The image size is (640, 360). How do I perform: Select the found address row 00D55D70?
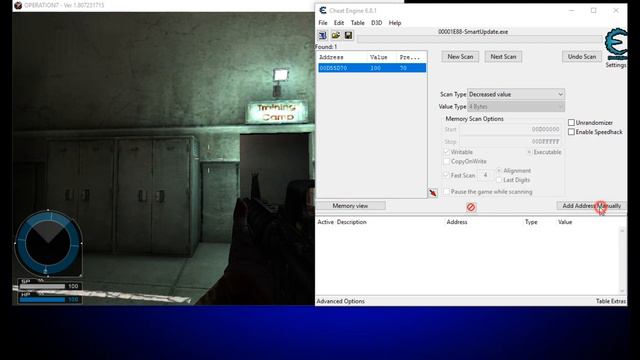click(x=372, y=68)
